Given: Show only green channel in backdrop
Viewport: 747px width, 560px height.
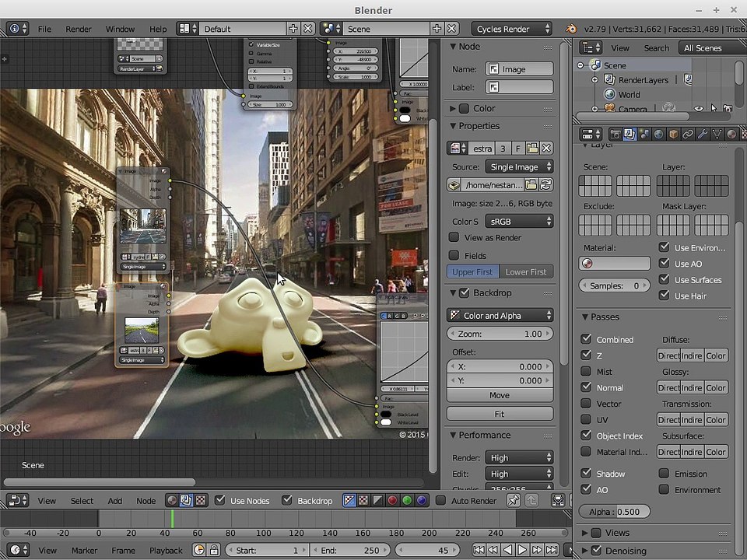Looking at the screenshot, I should 407,500.
